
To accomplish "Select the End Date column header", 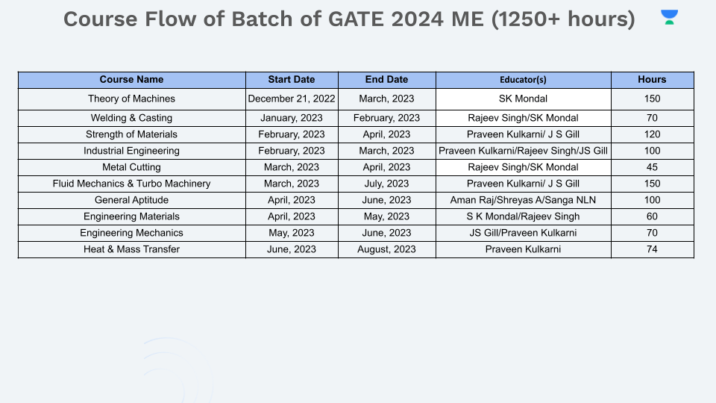I will [x=386, y=79].
